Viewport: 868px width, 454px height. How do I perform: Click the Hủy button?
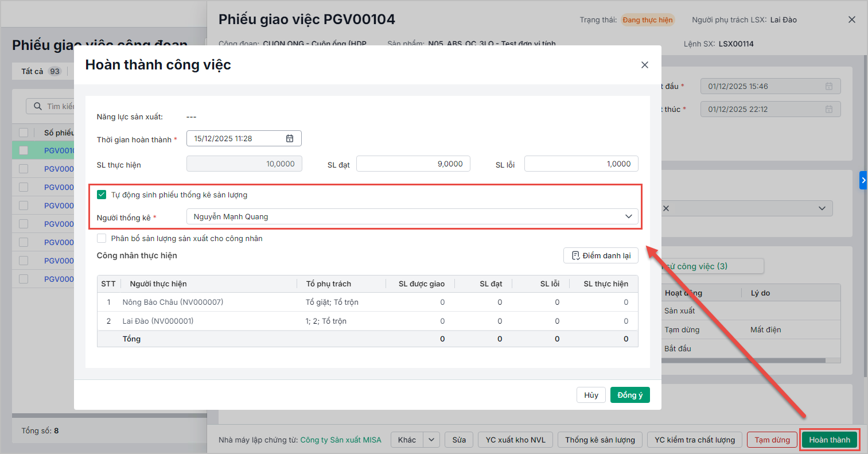[591, 395]
